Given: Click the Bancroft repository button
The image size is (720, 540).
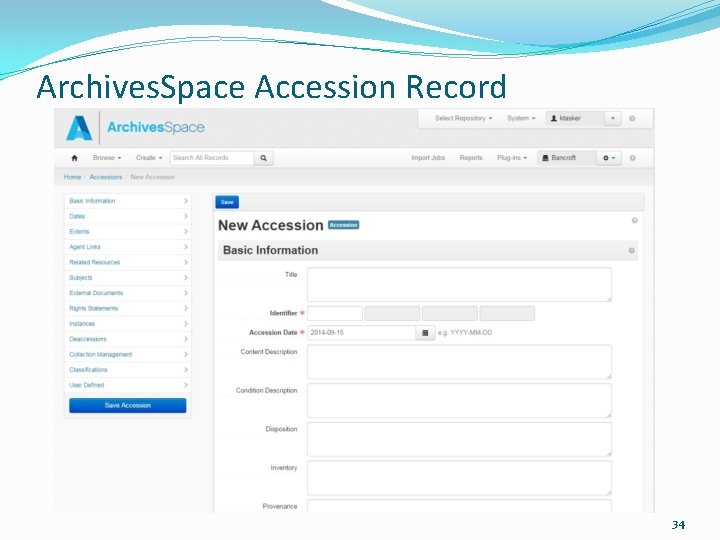Looking at the screenshot, I should (567, 158).
